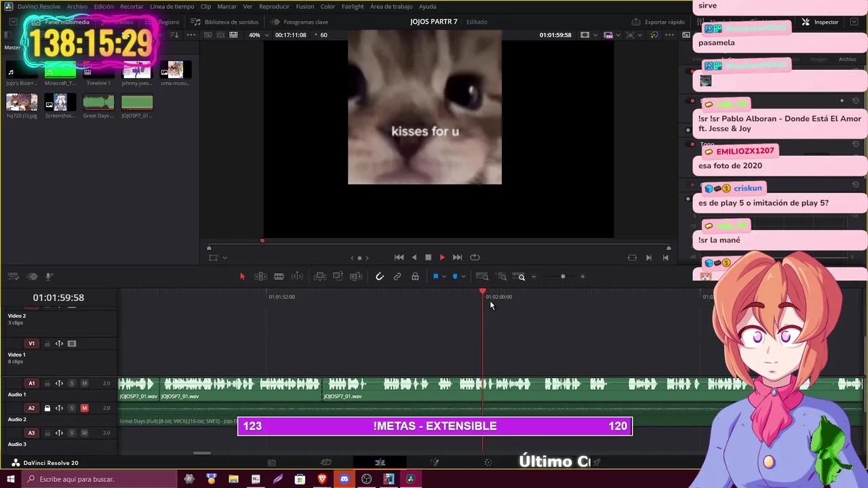The width and height of the screenshot is (868, 488).
Task: Click the Match Frame icon under viewer
Action: pos(632,258)
